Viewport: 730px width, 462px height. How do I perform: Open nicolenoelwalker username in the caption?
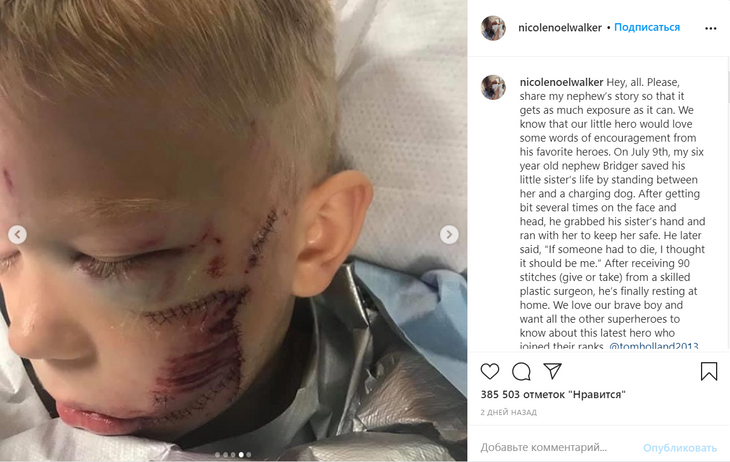(561, 82)
